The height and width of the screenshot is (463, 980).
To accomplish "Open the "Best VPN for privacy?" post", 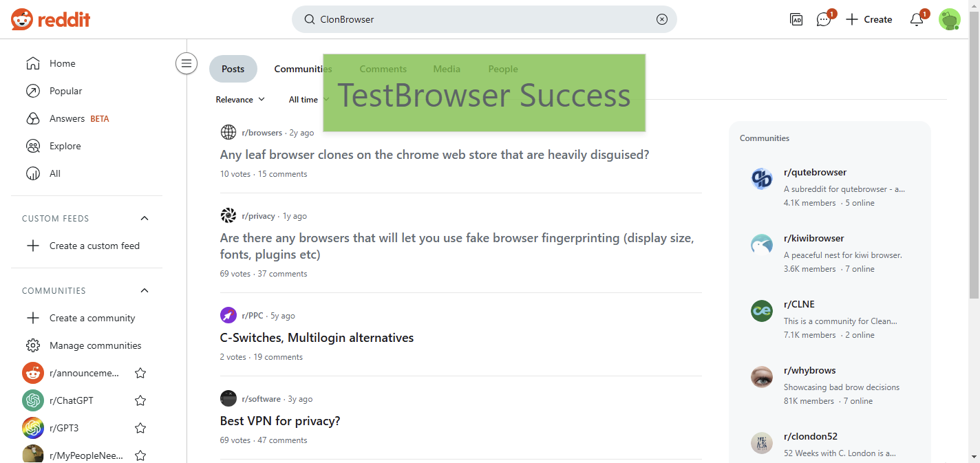I will [x=280, y=421].
